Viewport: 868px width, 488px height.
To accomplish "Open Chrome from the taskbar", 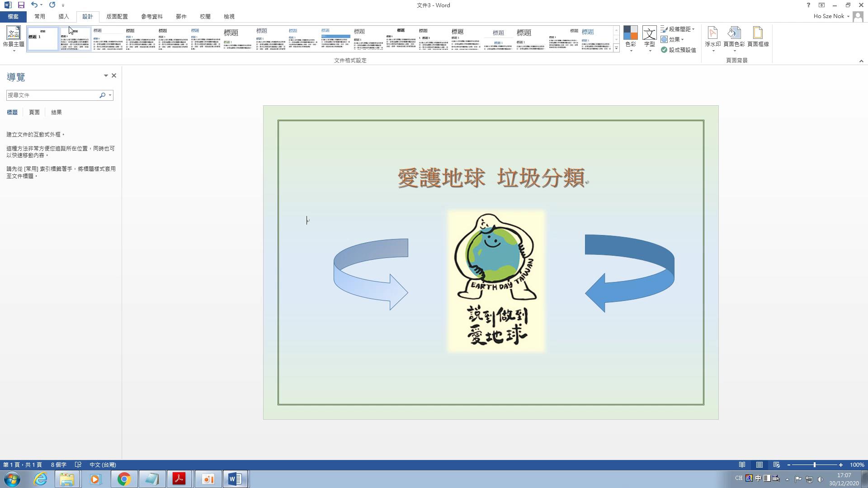I will (x=124, y=479).
